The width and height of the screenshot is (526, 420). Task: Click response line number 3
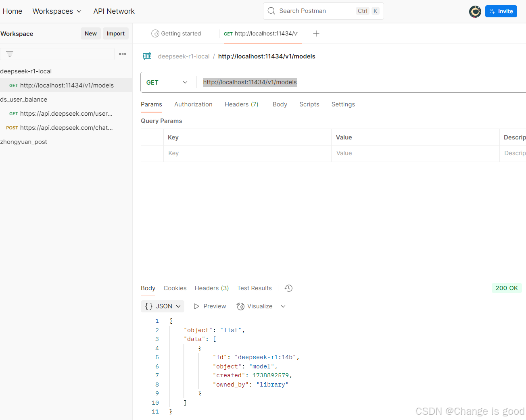(x=157, y=339)
